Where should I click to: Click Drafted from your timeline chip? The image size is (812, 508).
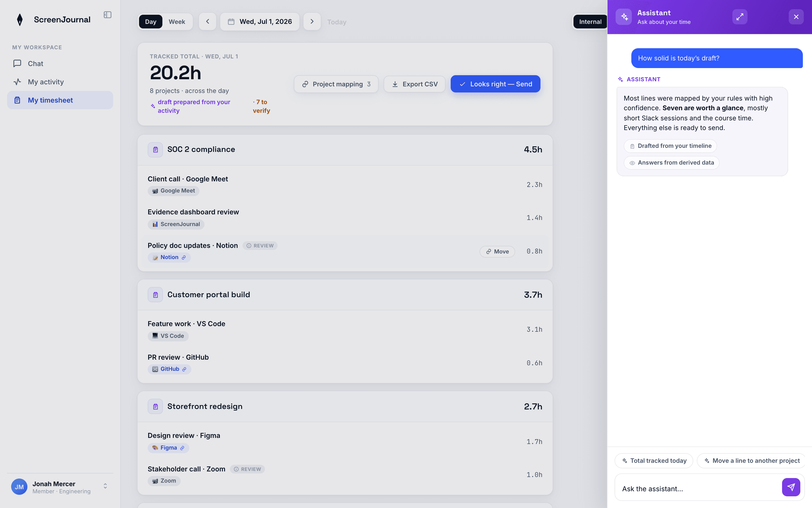(670, 146)
